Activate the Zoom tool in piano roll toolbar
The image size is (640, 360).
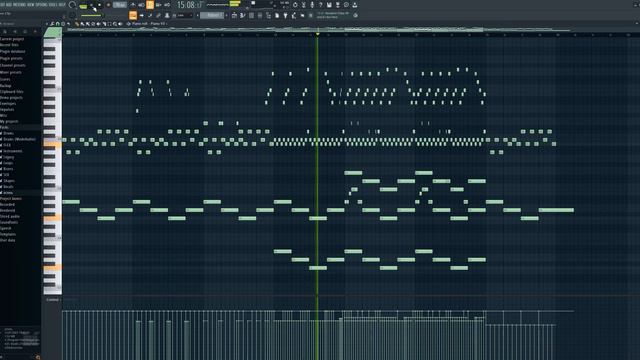tap(115, 24)
